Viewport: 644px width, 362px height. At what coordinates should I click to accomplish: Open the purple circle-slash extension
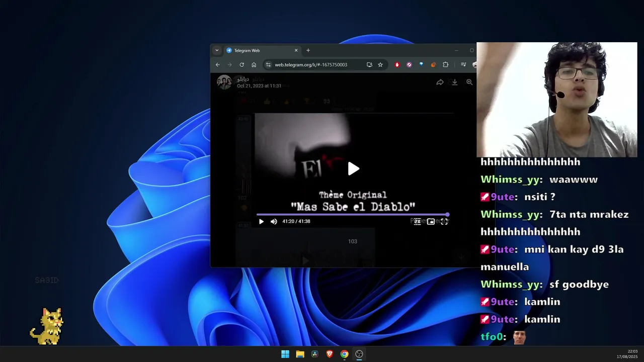pyautogui.click(x=409, y=64)
